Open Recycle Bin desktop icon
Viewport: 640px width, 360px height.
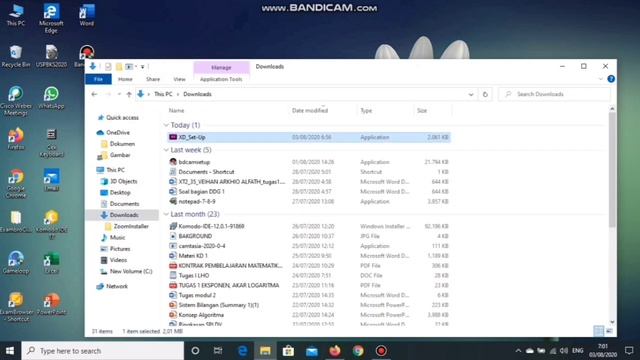coord(16,57)
